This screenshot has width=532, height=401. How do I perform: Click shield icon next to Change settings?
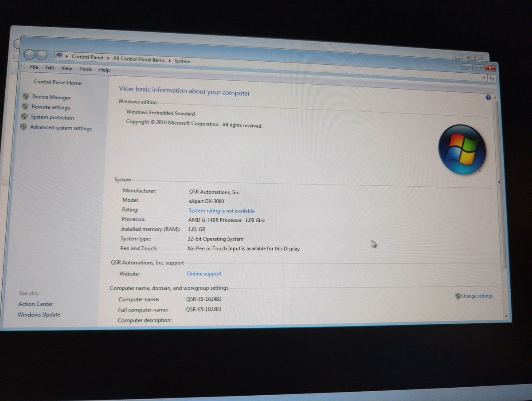click(458, 296)
